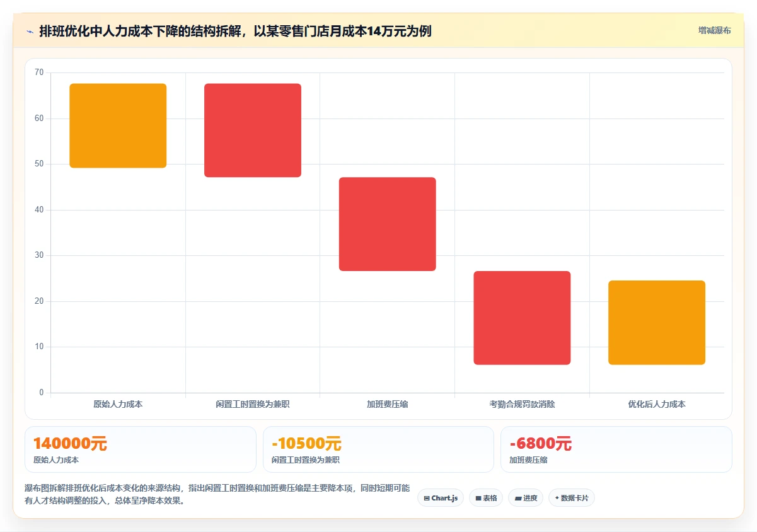Click the description paragraph starting 瀑布图拆解
This screenshot has width=757, height=532.
tap(217, 495)
